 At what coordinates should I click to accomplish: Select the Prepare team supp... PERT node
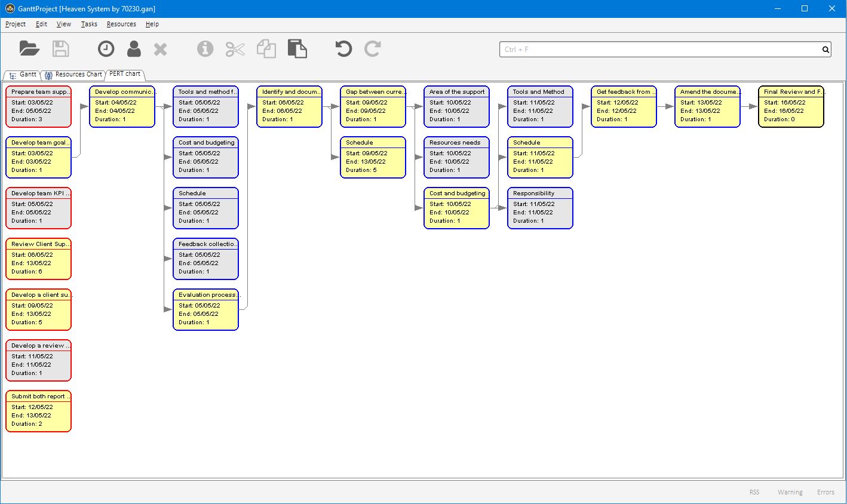38,106
